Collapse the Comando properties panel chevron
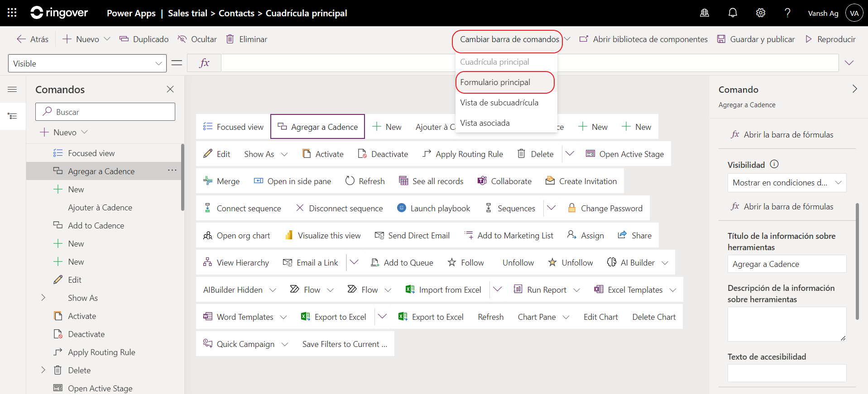Viewport: 868px width, 394px height. (854, 89)
